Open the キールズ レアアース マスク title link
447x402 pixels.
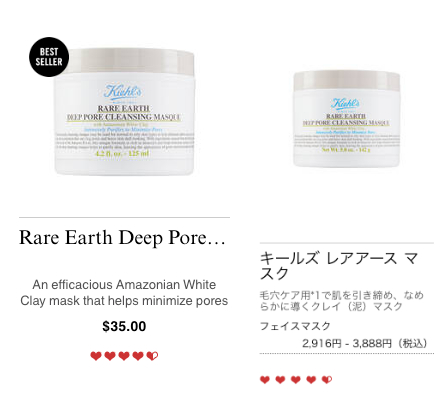tap(339, 266)
